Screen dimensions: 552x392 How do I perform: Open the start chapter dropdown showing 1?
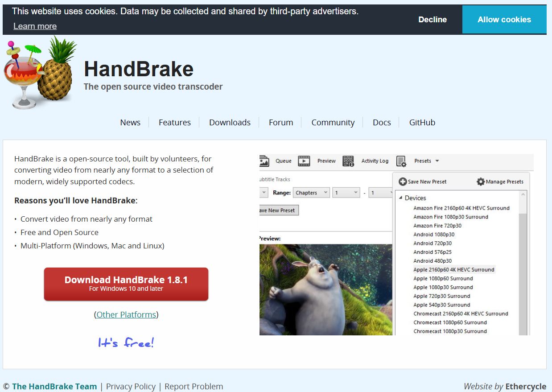pos(346,193)
